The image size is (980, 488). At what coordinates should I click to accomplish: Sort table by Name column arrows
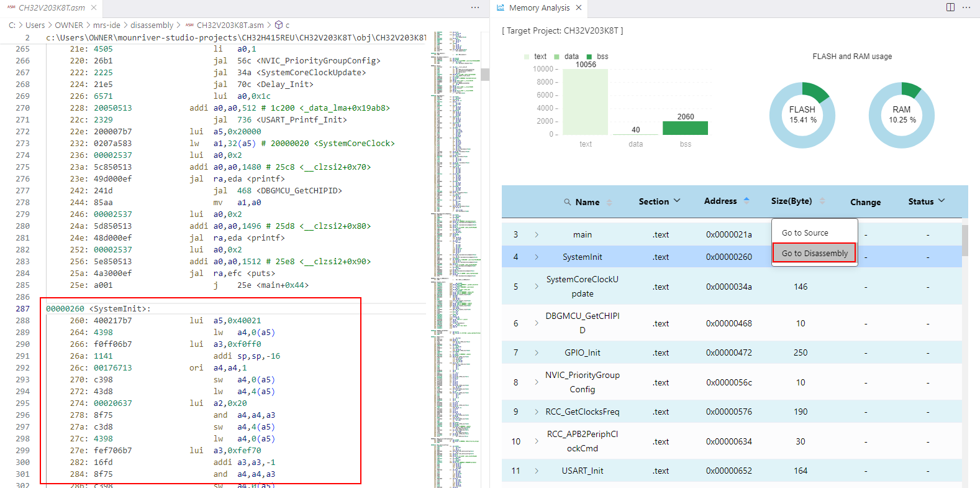pyautogui.click(x=609, y=202)
